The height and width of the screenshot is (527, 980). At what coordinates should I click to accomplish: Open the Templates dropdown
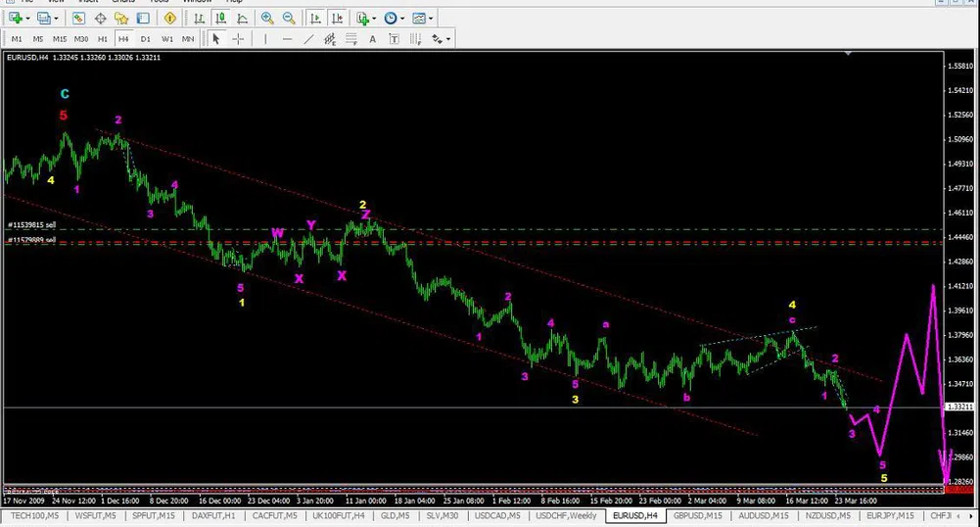click(x=423, y=18)
